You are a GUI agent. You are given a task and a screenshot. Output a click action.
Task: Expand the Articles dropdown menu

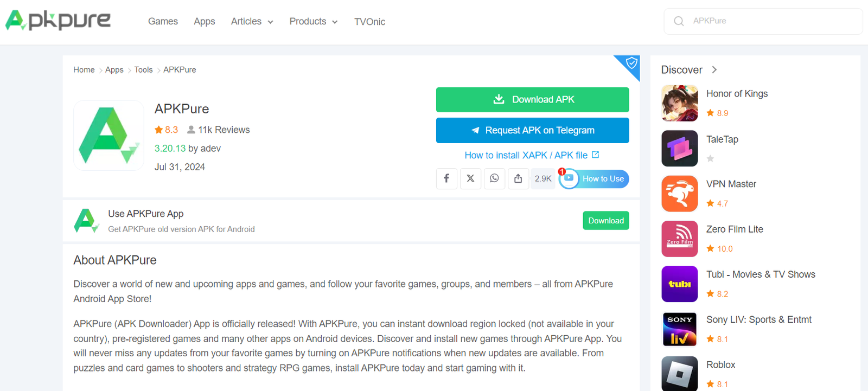pyautogui.click(x=252, y=22)
